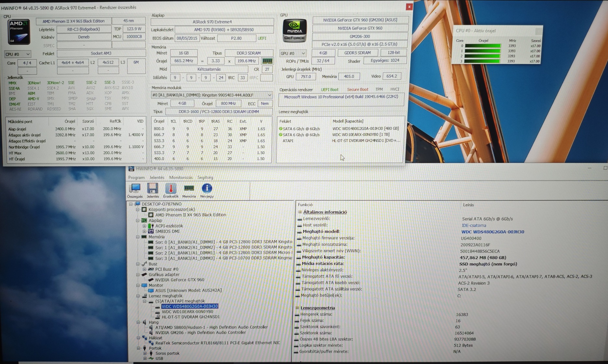
Task: Close the Rendszer összesítés summary window
Action: point(409,7)
